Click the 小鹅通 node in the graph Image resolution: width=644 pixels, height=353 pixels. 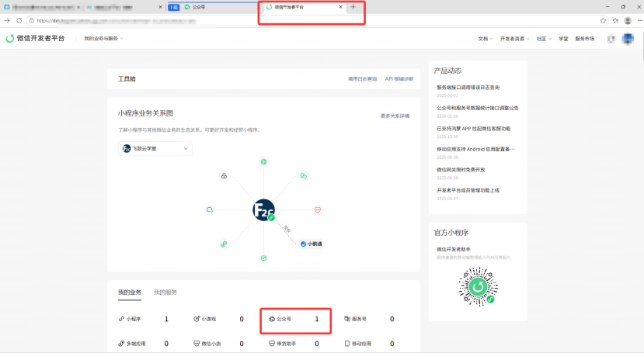[x=311, y=244]
